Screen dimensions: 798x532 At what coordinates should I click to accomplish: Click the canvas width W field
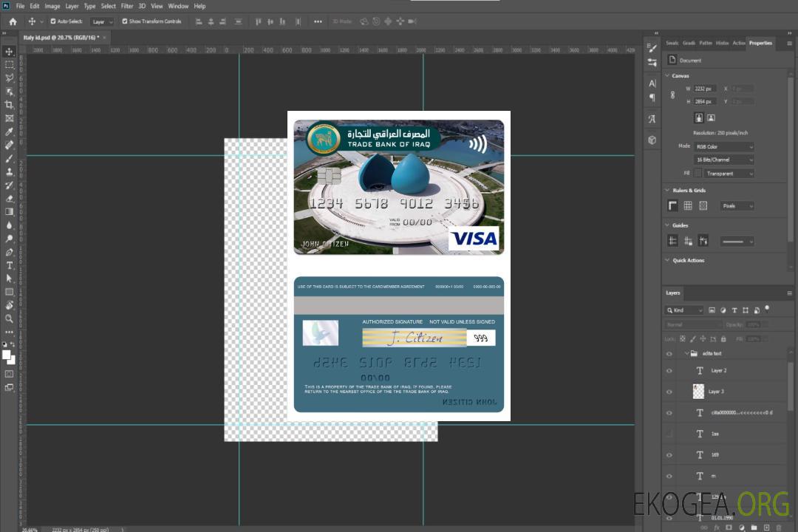[705, 89]
